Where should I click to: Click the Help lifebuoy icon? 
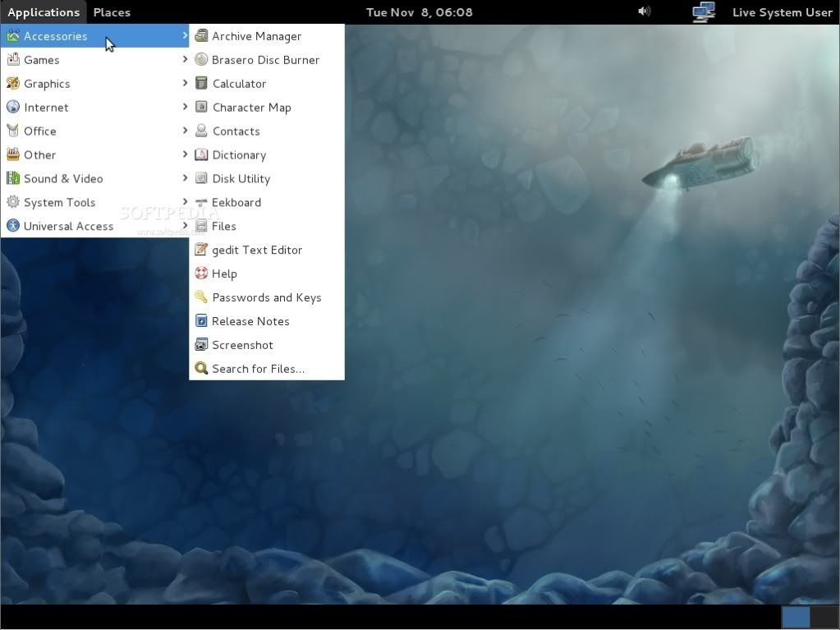coord(201,274)
